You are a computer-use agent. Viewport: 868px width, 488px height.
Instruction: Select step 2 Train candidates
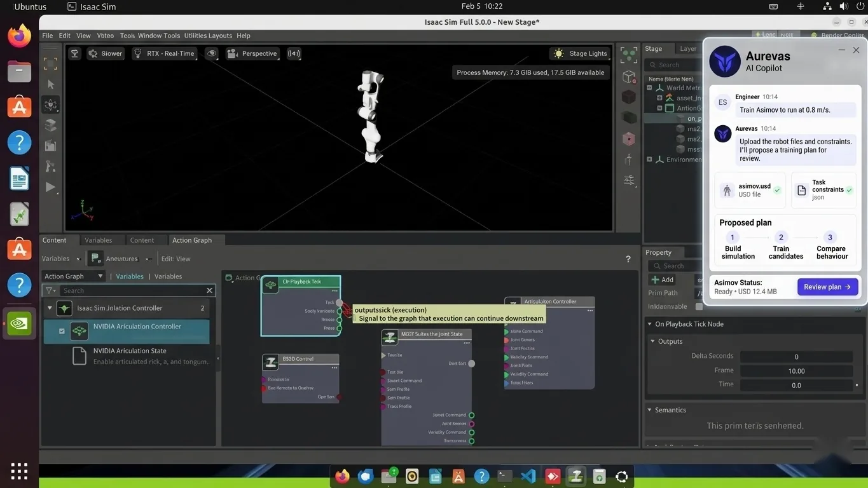pos(785,246)
